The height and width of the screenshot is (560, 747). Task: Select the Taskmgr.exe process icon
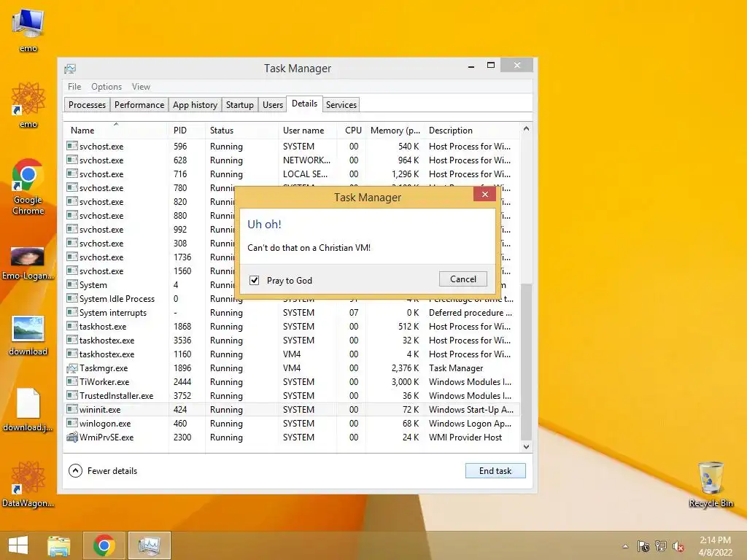coord(72,368)
